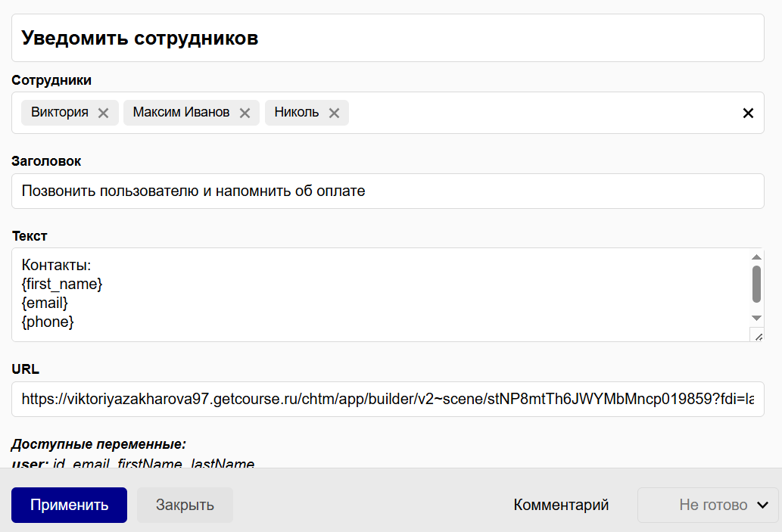782x532 pixels.
Task: Click textarea scrollbar up arrow
Action: (x=756, y=257)
